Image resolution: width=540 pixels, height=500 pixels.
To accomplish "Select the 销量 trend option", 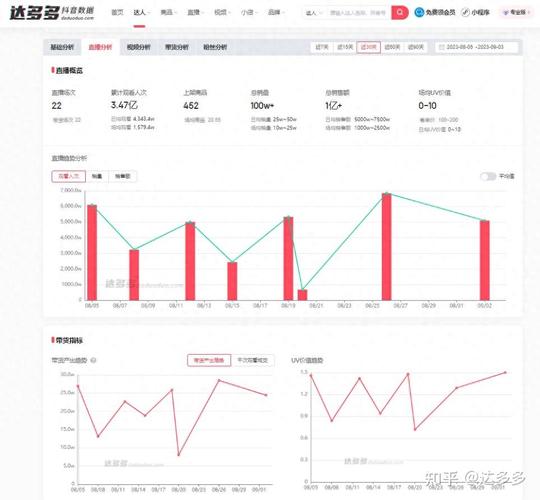I will point(97,176).
